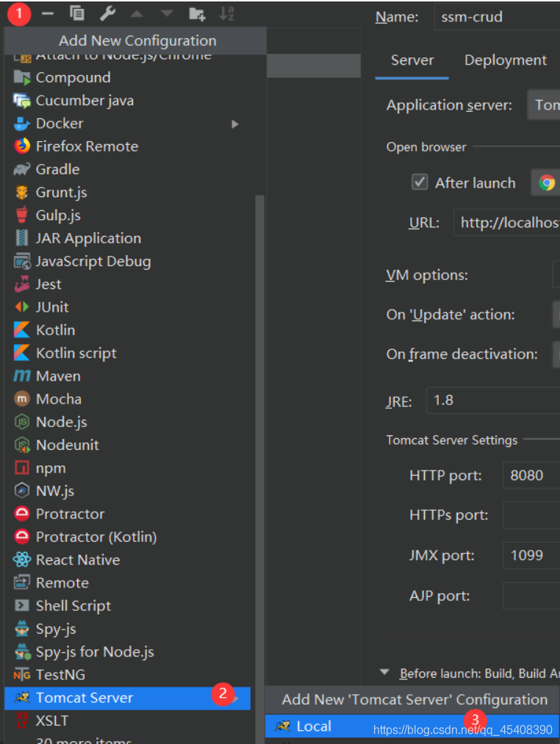The image size is (560, 744).
Task: Choose Spy-js for Node.js configuration
Action: click(x=127, y=652)
